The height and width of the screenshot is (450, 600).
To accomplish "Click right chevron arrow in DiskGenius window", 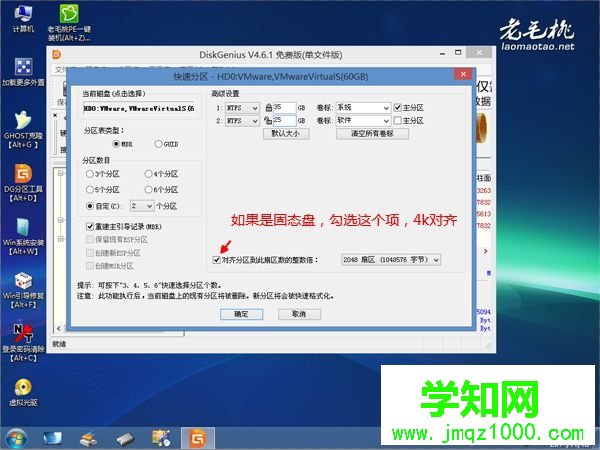I will point(485,251).
